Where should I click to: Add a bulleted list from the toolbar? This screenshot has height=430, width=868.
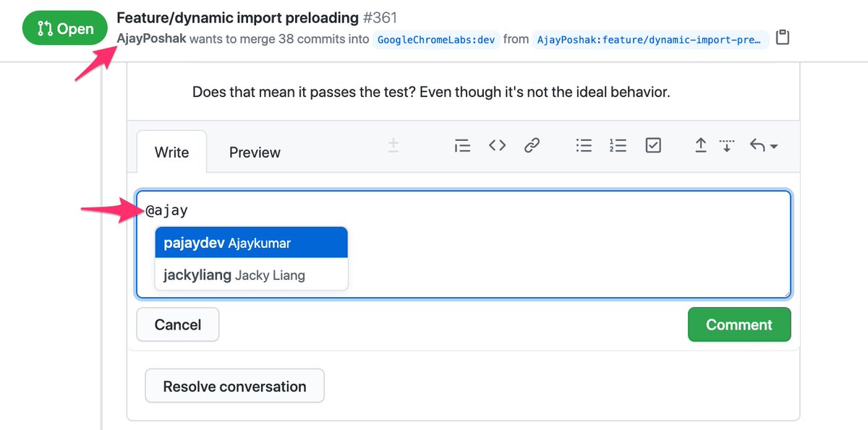pos(584,145)
